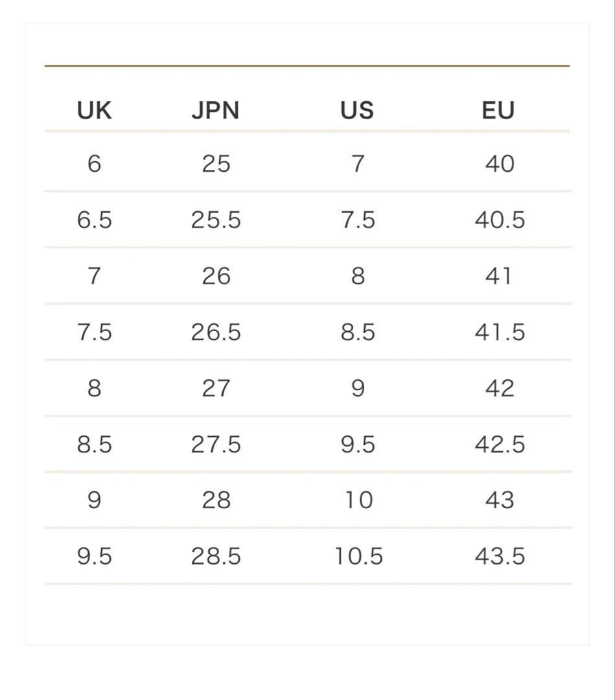Select US size 10.5 cell
Image resolution: width=615 pixels, height=700 pixels.
359,556
